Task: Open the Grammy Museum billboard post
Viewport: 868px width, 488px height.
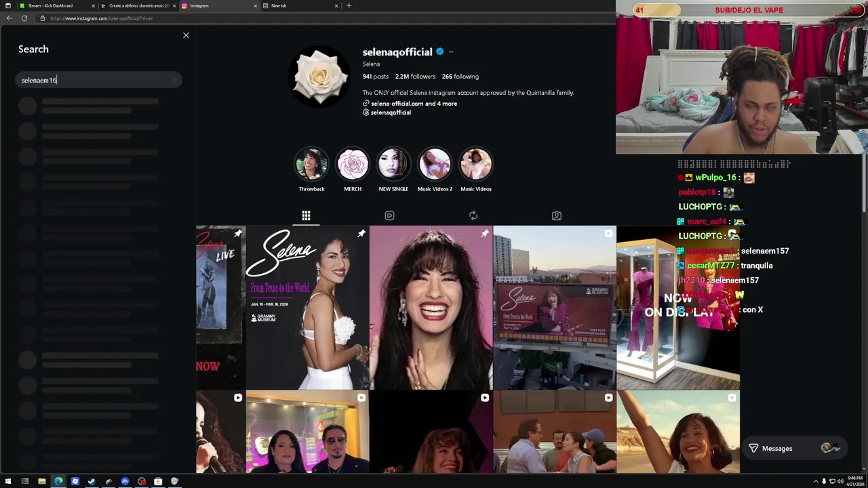Action: point(554,308)
